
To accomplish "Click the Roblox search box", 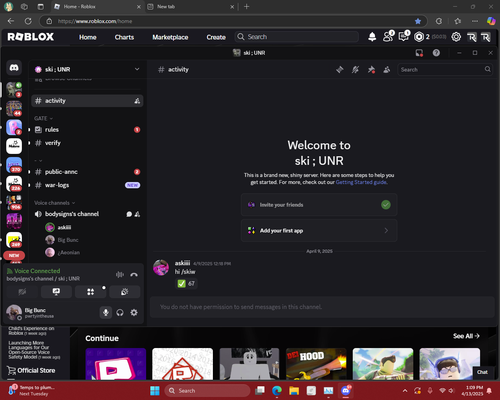I will pos(297,37).
